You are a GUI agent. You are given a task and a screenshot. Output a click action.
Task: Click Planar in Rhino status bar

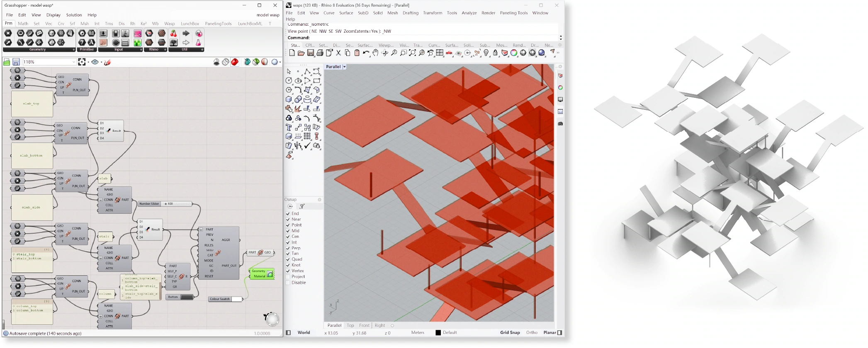point(550,333)
